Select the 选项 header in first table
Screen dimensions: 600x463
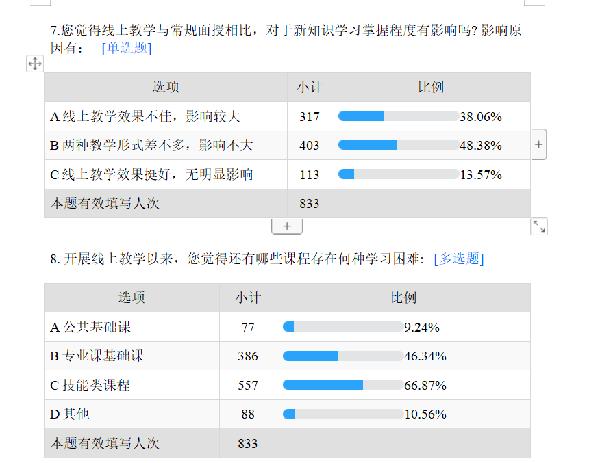(166, 88)
